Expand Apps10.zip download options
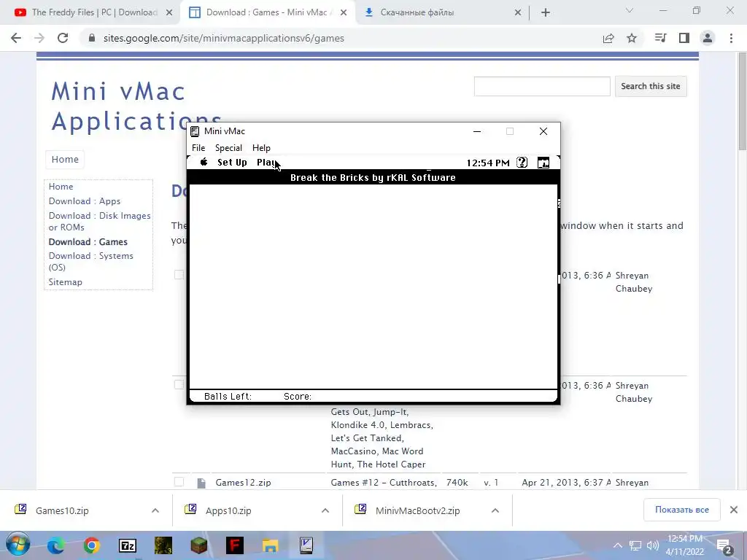Image resolution: width=747 pixels, height=560 pixels. click(x=325, y=510)
